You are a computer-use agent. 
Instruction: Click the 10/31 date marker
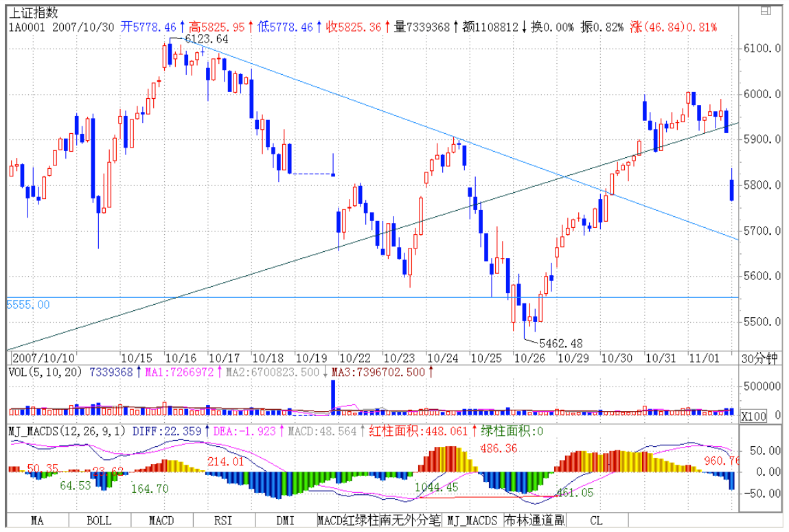point(661,358)
